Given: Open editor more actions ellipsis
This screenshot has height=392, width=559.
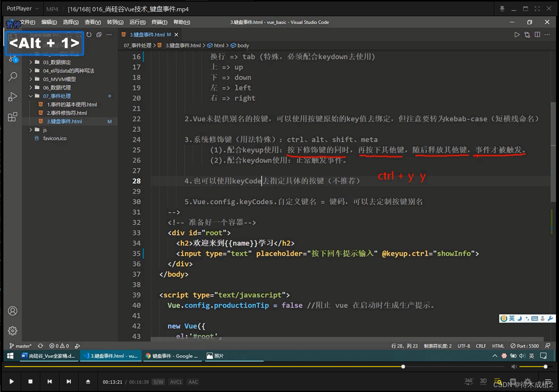Looking at the screenshot, I should (x=547, y=35).
